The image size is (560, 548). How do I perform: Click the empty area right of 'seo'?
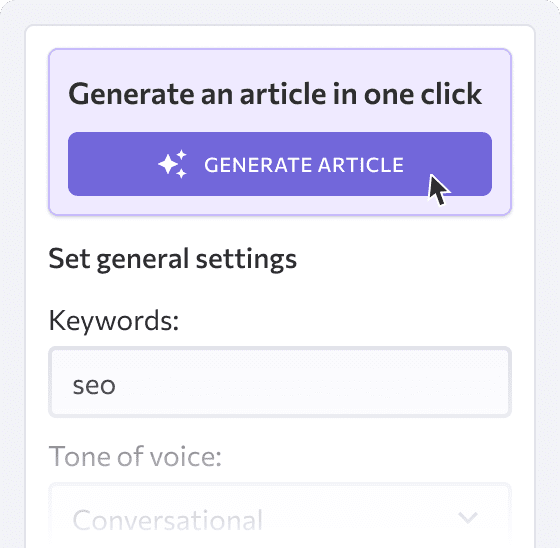(x=311, y=382)
